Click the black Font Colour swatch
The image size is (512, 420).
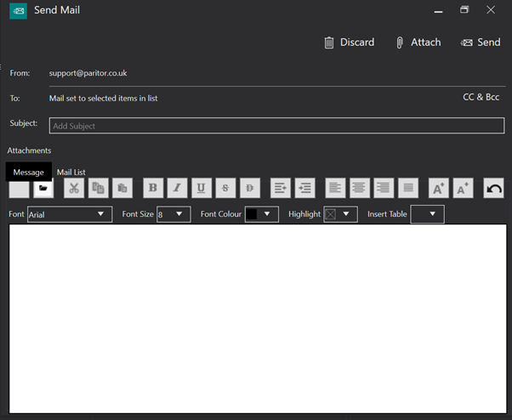pyautogui.click(x=252, y=214)
